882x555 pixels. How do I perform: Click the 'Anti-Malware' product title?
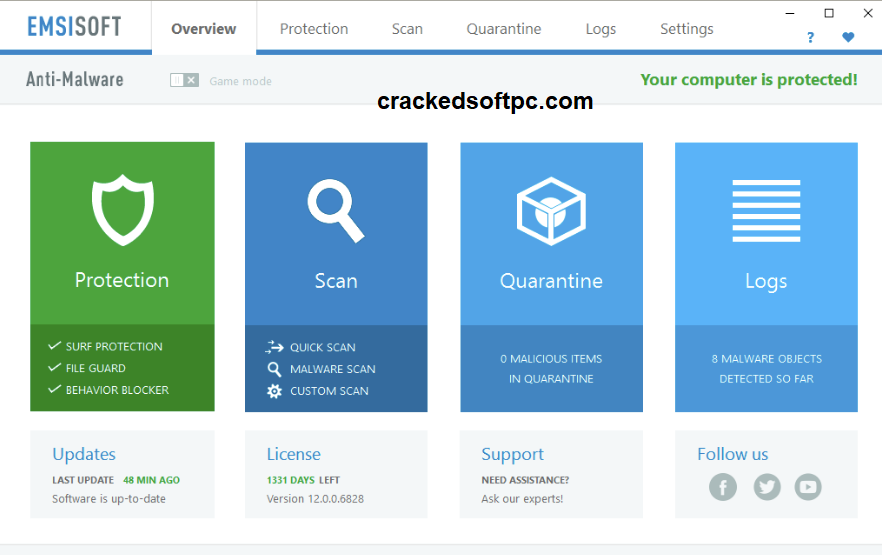point(75,79)
